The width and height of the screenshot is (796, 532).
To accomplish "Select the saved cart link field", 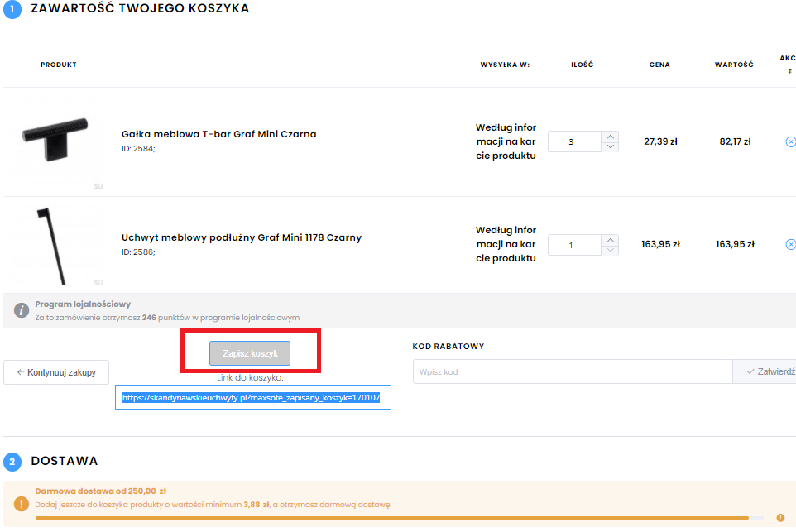I will pyautogui.click(x=253, y=397).
